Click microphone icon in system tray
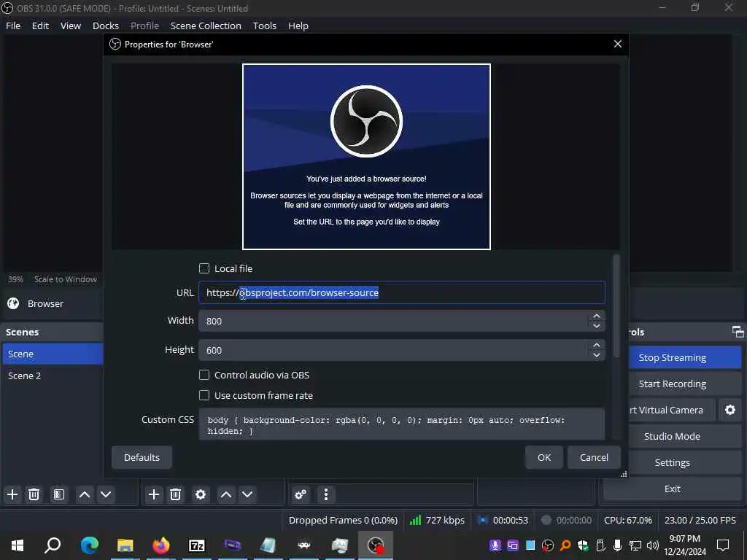Screen dimensions: 747x560 pyautogui.click(x=617, y=545)
